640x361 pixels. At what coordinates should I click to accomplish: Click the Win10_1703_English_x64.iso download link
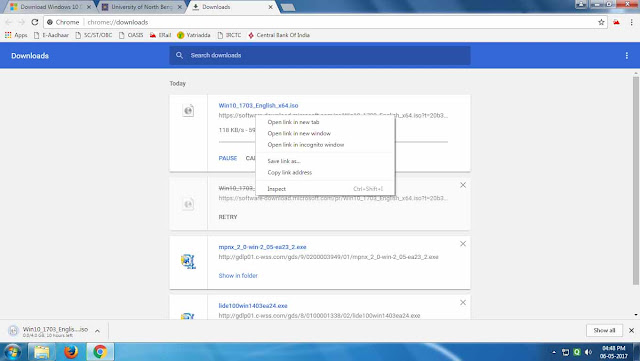click(x=258, y=105)
